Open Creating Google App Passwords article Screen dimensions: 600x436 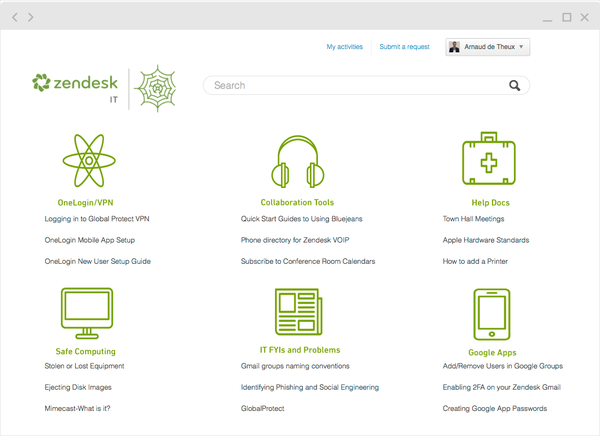click(x=494, y=408)
